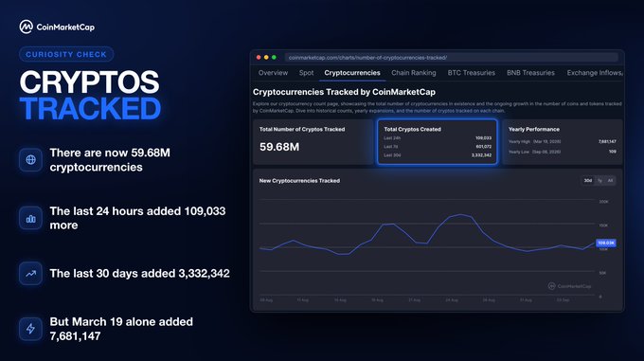Viewport: 644px width, 361px height.
Task: Click text 'There are now 59.68M cryptocurrencies'
Action: (110, 160)
